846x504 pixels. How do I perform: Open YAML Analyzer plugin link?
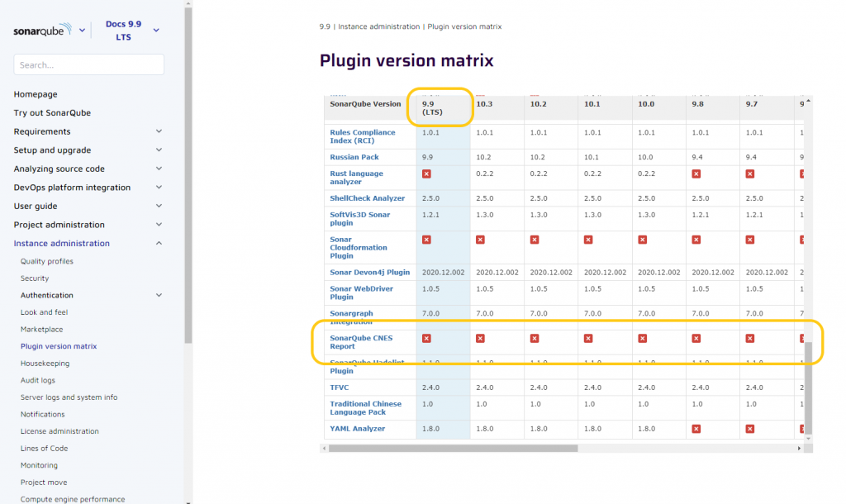[357, 429]
